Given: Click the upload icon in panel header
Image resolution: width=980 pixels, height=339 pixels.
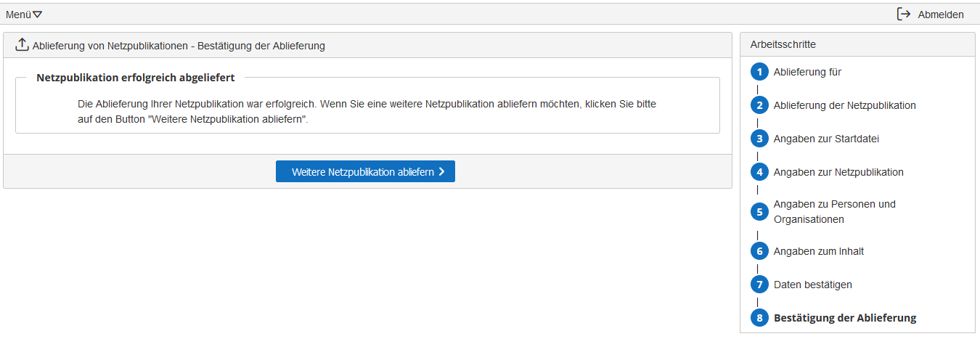Looking at the screenshot, I should [22, 44].
